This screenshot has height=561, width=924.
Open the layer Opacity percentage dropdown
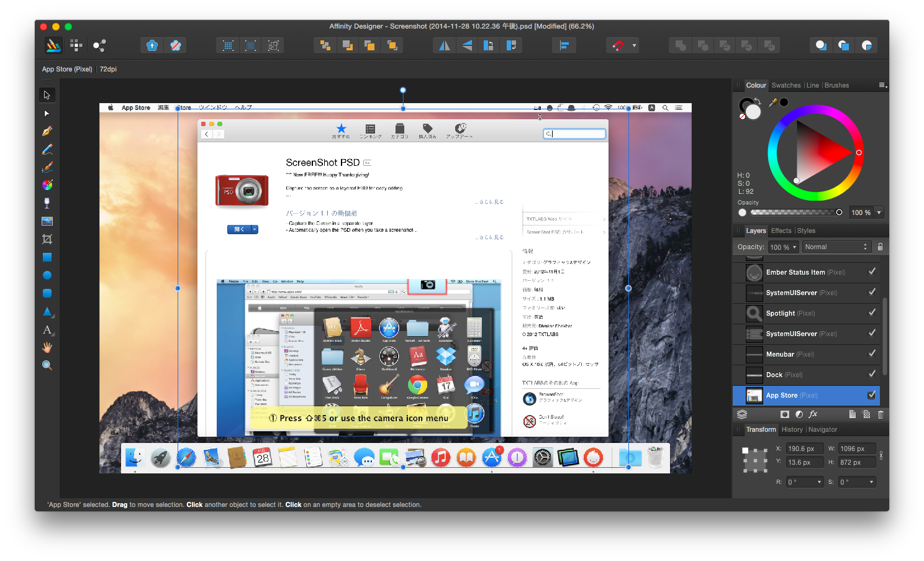[794, 247]
